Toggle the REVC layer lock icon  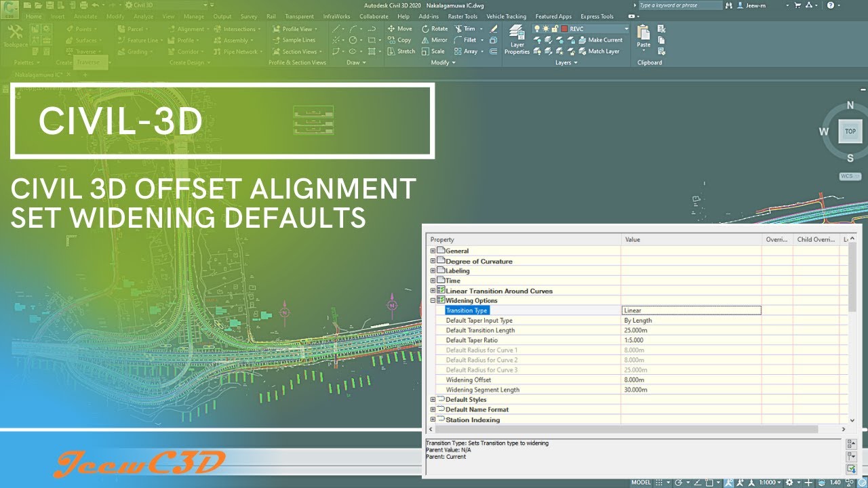[555, 28]
